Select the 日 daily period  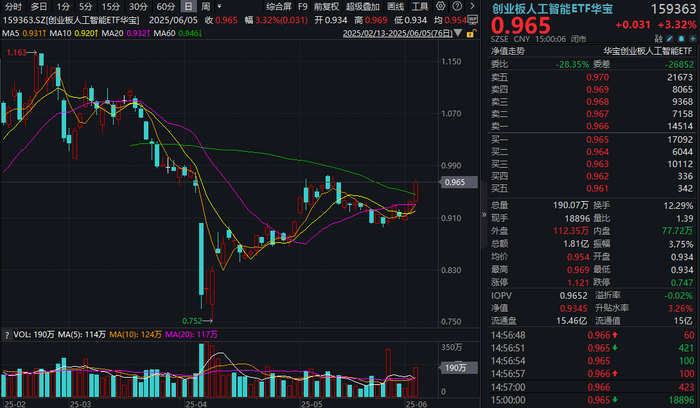tap(188, 6)
